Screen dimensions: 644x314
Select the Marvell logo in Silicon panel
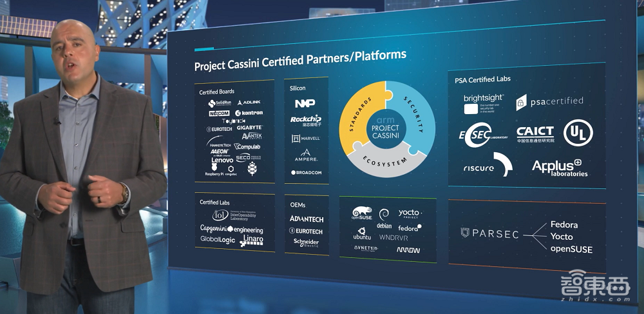[x=306, y=138]
